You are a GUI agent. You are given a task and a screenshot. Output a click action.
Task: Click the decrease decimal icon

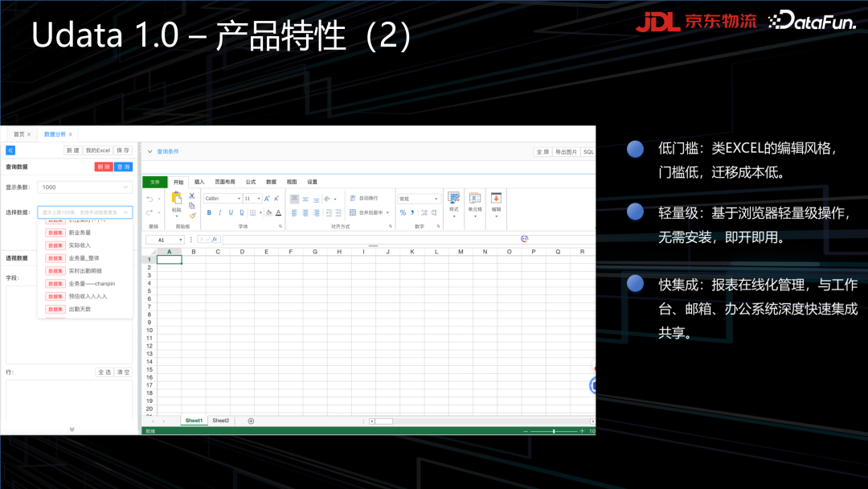tap(434, 212)
